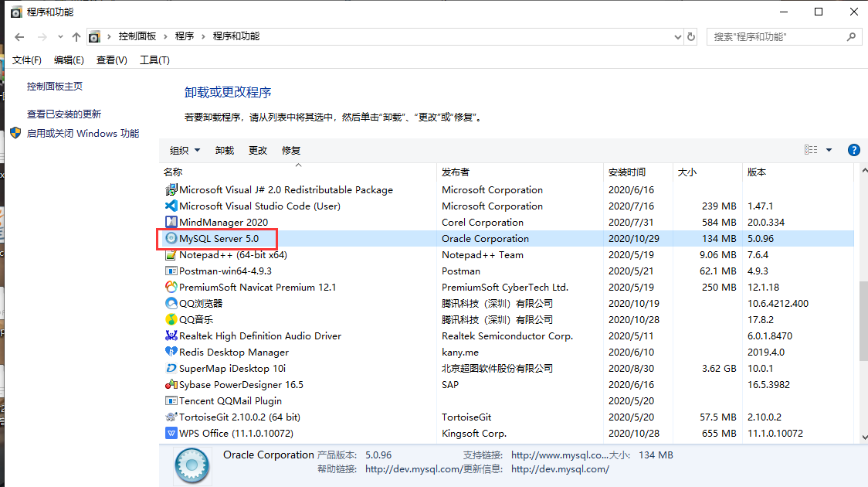Click the Redis Desktop Manager icon
The image size is (868, 487).
click(x=171, y=352)
